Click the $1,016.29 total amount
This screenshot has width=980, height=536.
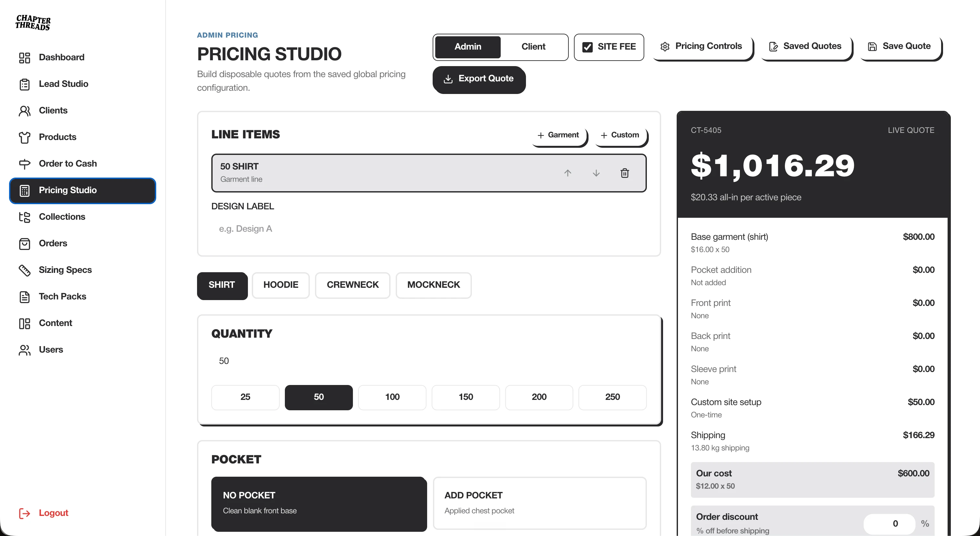tap(773, 166)
